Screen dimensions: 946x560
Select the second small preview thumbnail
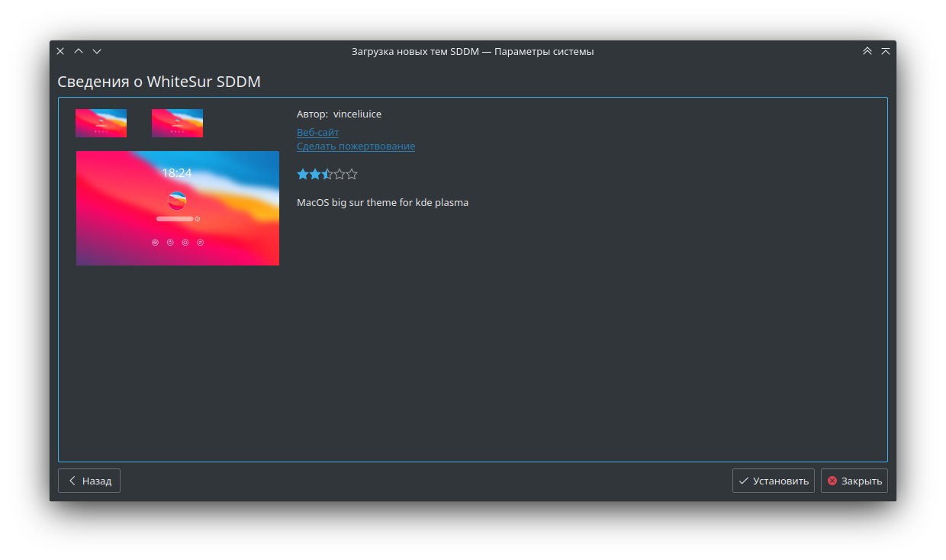(177, 123)
